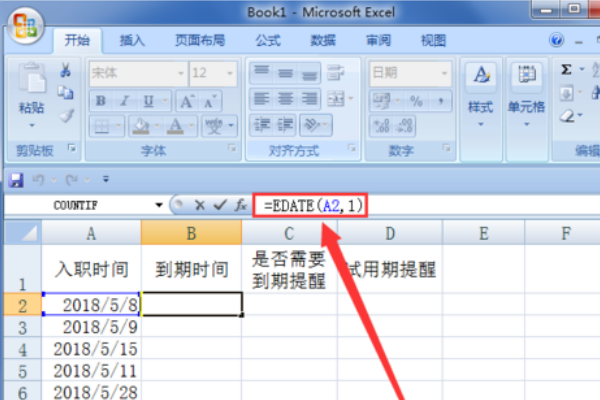Open the 样式 styles gallery
This screenshot has height=400, width=600.
point(481,96)
